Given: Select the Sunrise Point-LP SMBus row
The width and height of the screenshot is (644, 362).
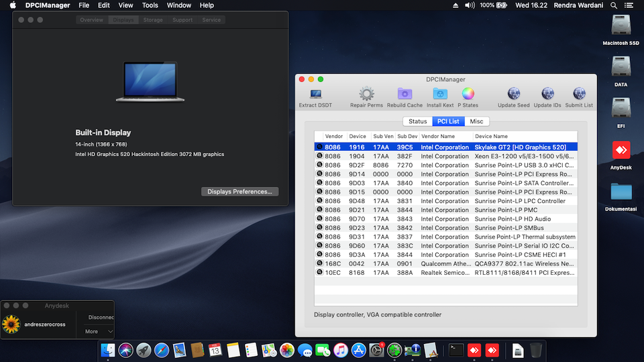Looking at the screenshot, I should pos(446,228).
